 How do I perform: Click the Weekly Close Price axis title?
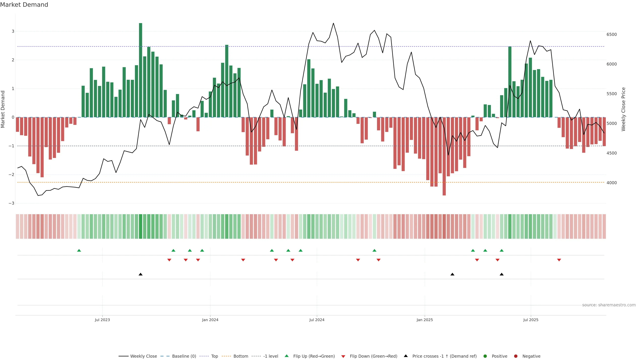623,109
